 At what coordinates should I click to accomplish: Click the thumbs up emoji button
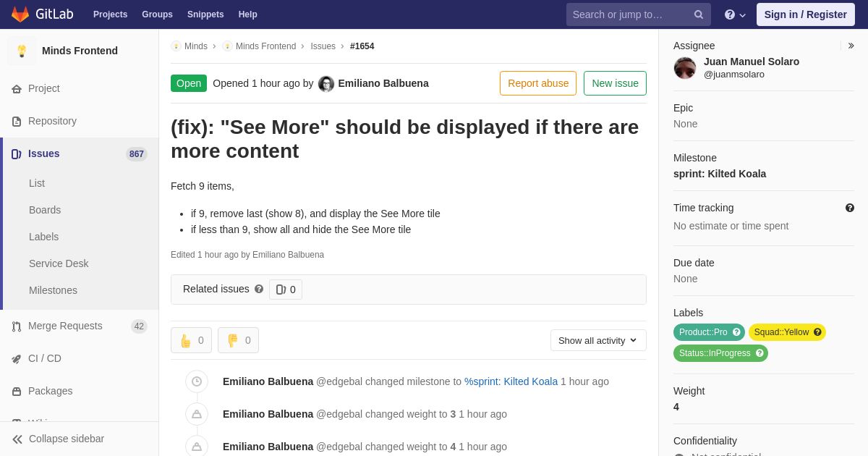[x=191, y=340]
